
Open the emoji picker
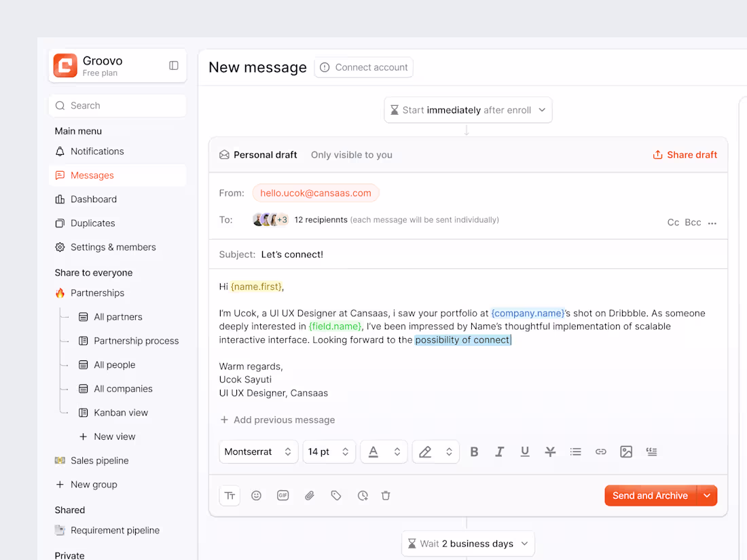click(256, 496)
